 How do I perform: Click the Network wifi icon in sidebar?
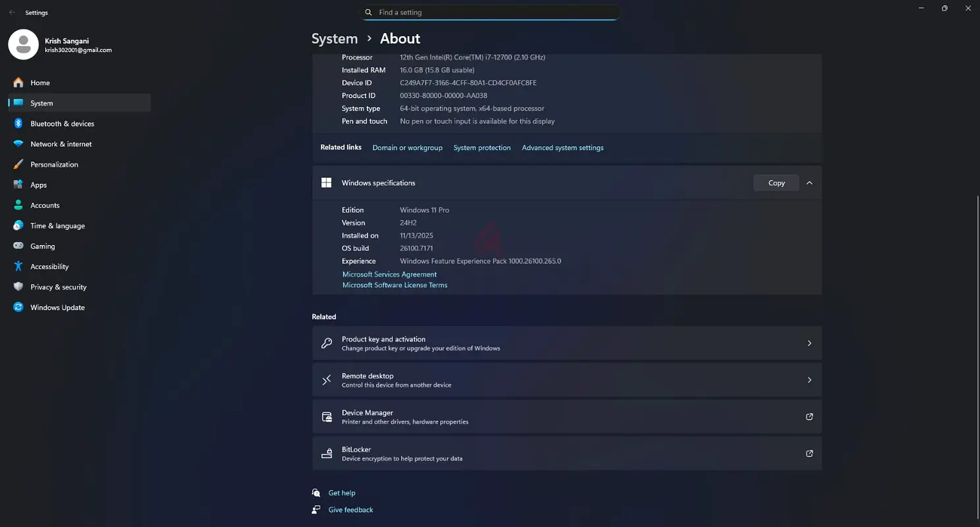click(x=18, y=144)
